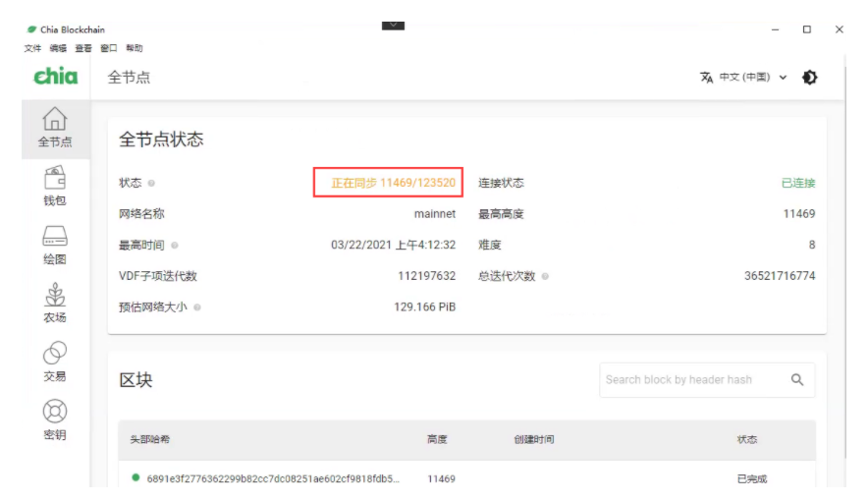The width and height of the screenshot is (868, 501).
Task: Click the 129.166 PiB network size value
Action: 424,307
